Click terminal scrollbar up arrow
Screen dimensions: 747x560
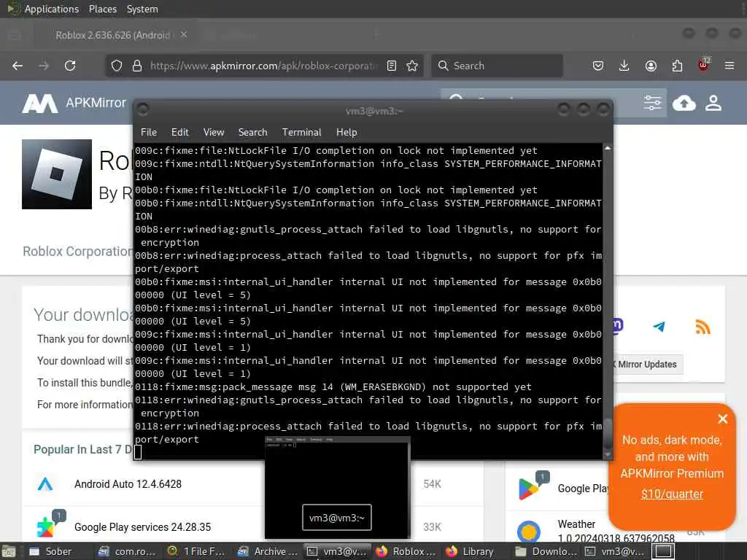(x=608, y=148)
